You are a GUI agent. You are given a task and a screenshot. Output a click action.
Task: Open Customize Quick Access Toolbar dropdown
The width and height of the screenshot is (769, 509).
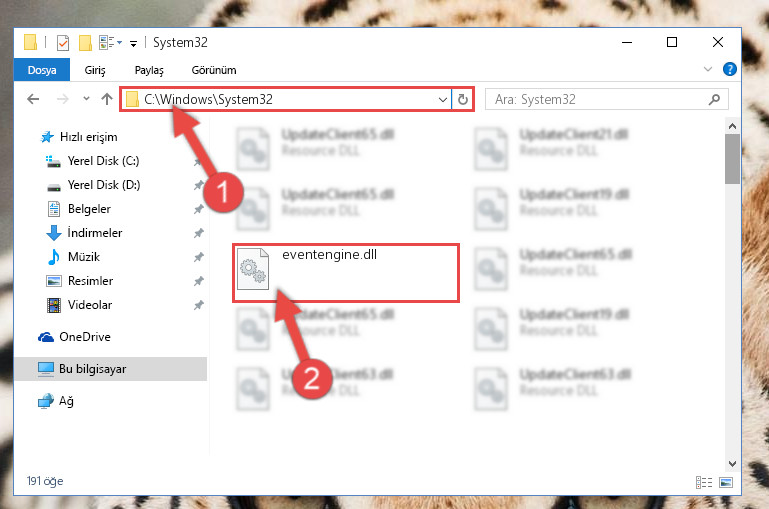coord(133,44)
